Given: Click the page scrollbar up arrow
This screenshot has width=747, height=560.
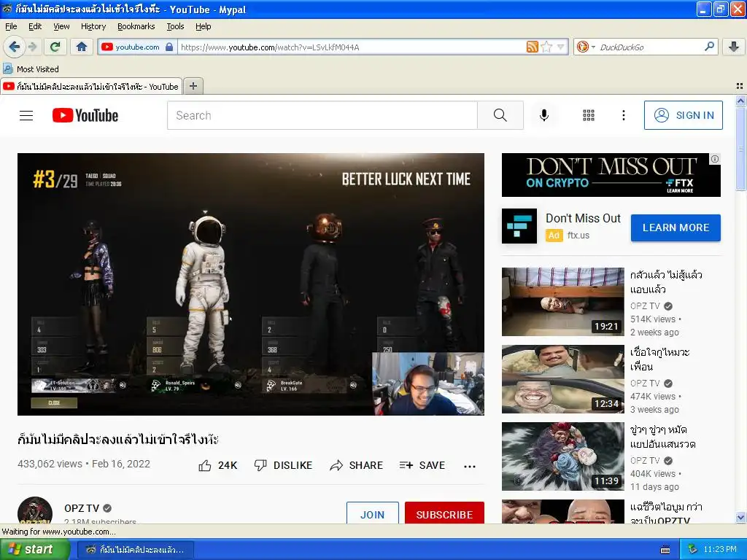Looking at the screenshot, I should pyautogui.click(x=740, y=101).
